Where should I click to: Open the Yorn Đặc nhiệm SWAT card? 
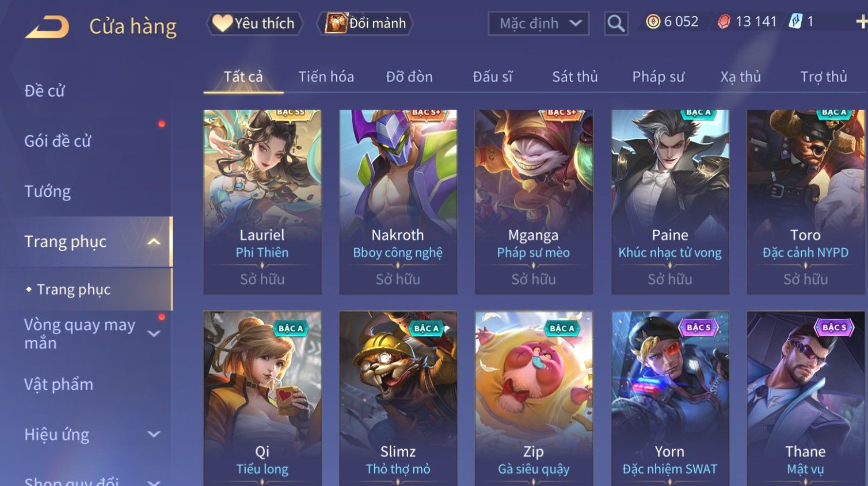coord(670,398)
